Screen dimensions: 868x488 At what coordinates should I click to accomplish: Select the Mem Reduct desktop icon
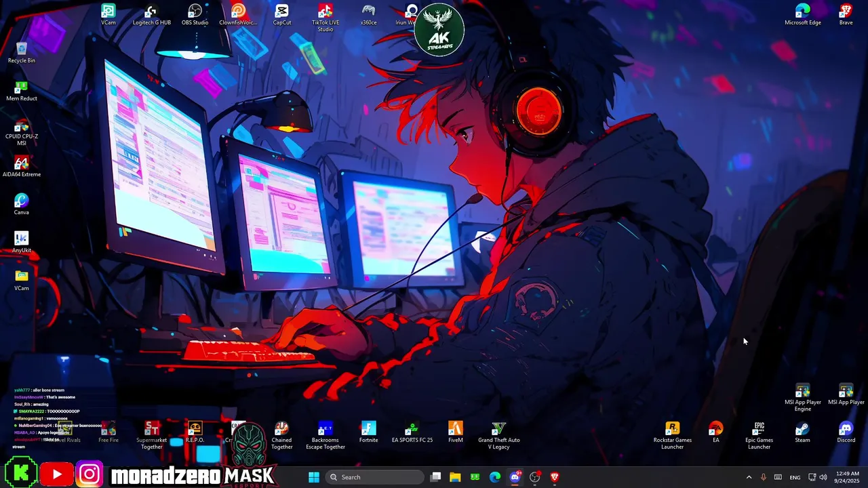22,91
